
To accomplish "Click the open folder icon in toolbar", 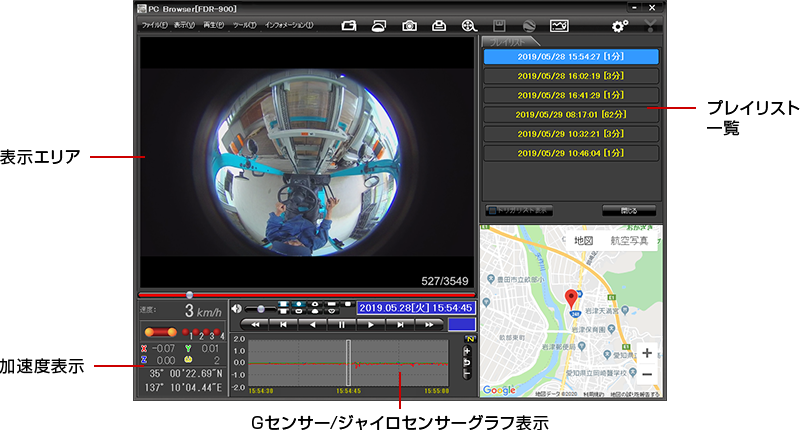I will point(349,25).
